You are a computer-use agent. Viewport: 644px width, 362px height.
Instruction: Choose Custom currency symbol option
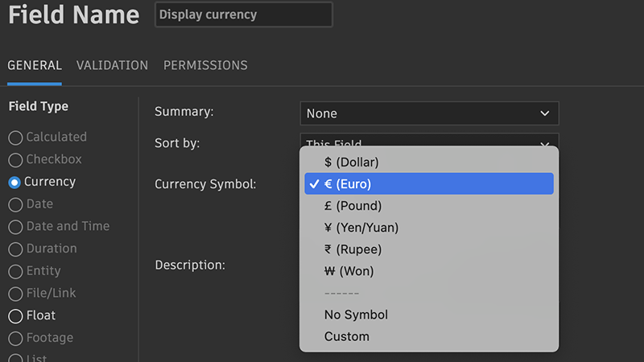pyautogui.click(x=347, y=336)
